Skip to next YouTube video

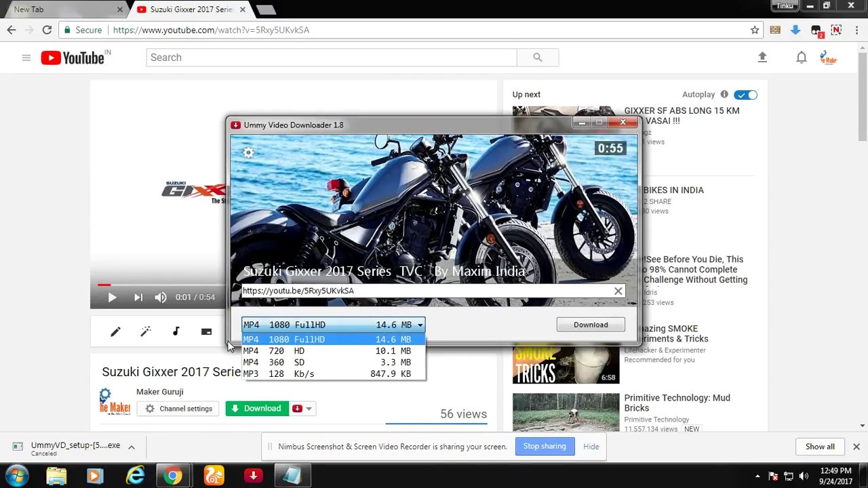(x=138, y=297)
